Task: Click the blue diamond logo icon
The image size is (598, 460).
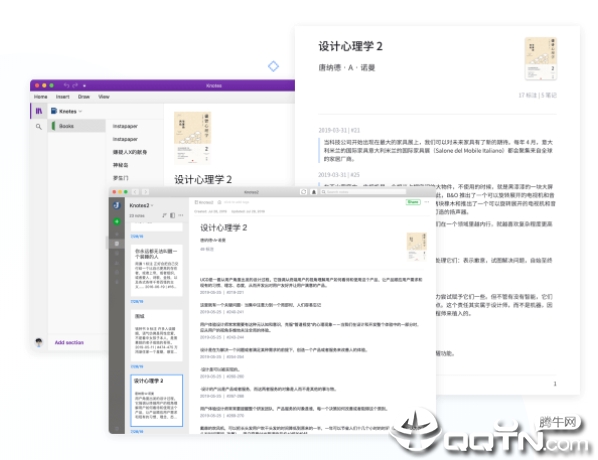Action: (x=273, y=66)
